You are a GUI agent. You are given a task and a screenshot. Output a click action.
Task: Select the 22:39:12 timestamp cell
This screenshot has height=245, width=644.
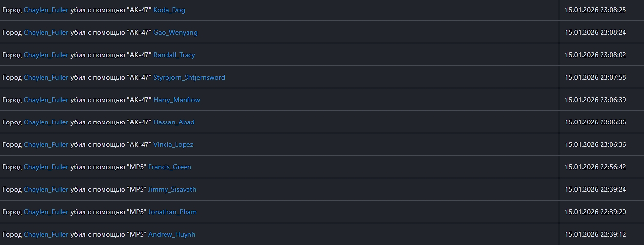595,234
